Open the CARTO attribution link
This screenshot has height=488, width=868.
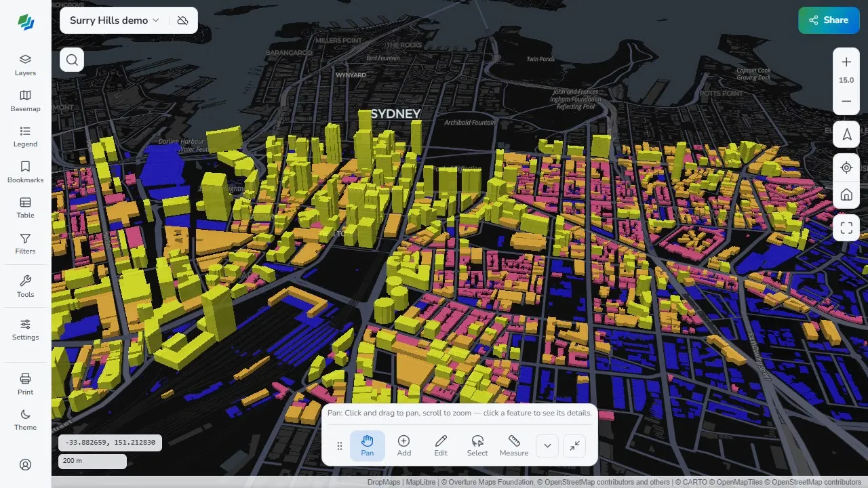tap(693, 483)
